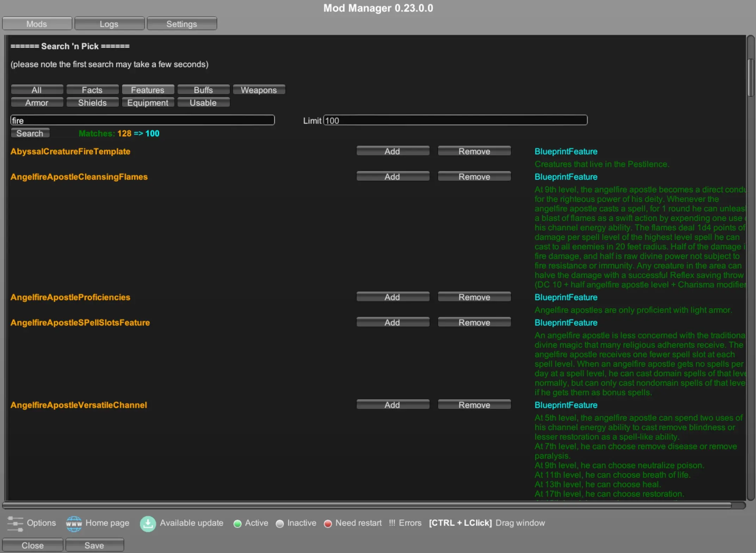Open the Mods tab
Image resolution: width=756 pixels, height=553 pixels.
37,24
